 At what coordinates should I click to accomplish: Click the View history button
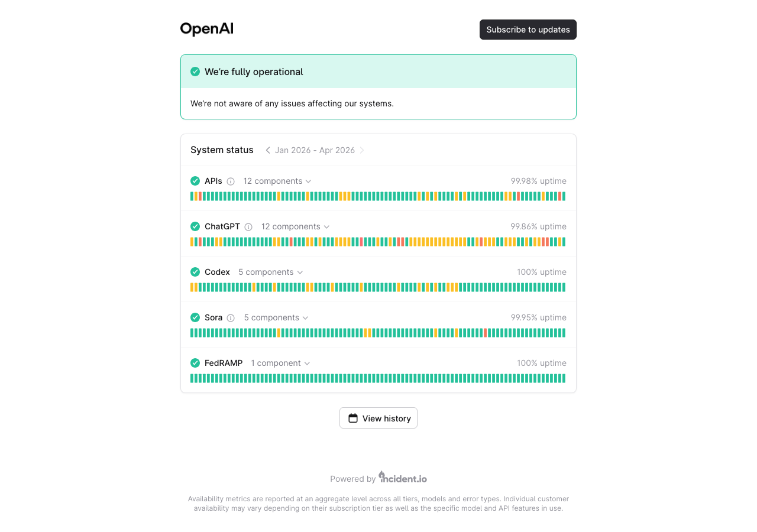[x=378, y=418]
